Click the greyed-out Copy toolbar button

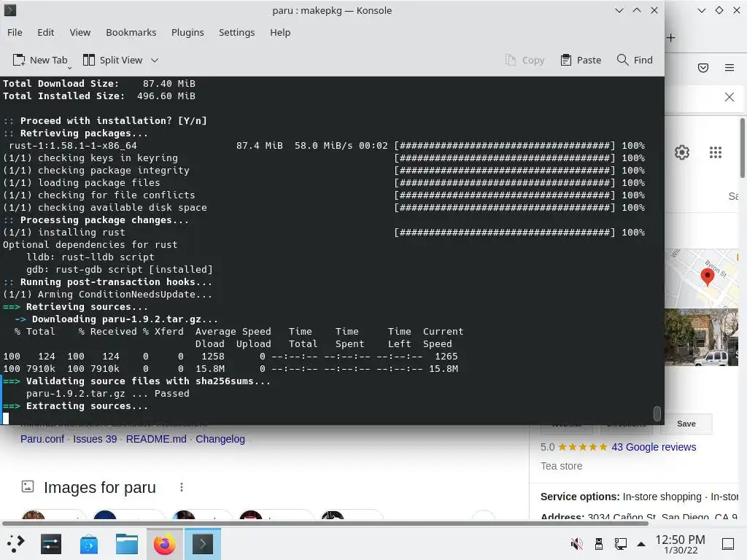pyautogui.click(x=525, y=60)
